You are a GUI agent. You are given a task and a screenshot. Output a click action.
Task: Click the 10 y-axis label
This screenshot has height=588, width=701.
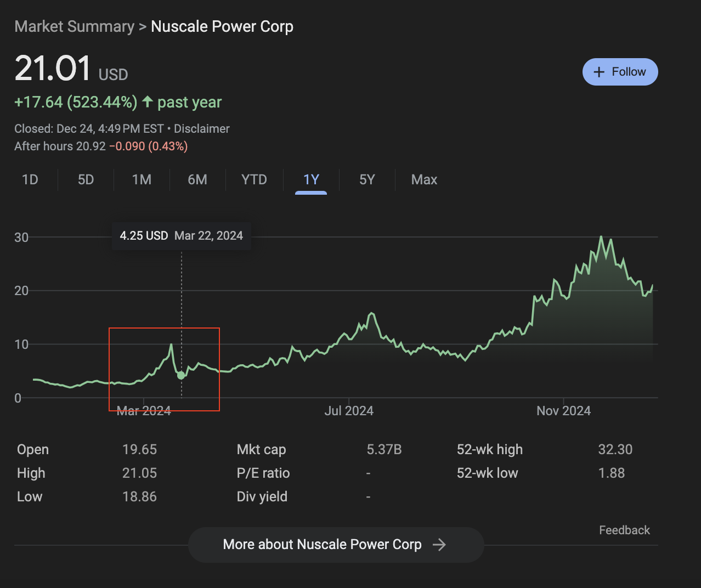coord(21,344)
